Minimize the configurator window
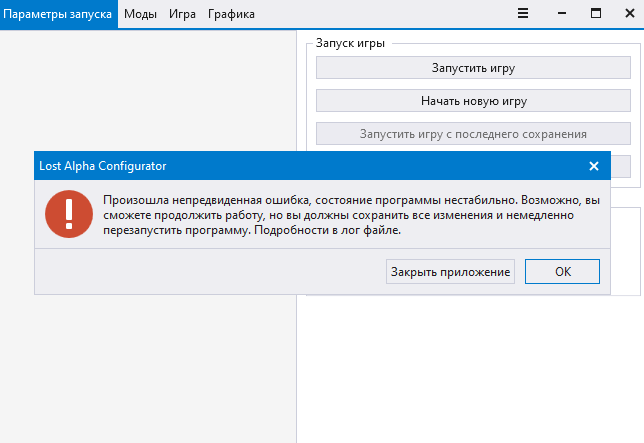Image resolution: width=644 pixels, height=443 pixels. point(562,14)
